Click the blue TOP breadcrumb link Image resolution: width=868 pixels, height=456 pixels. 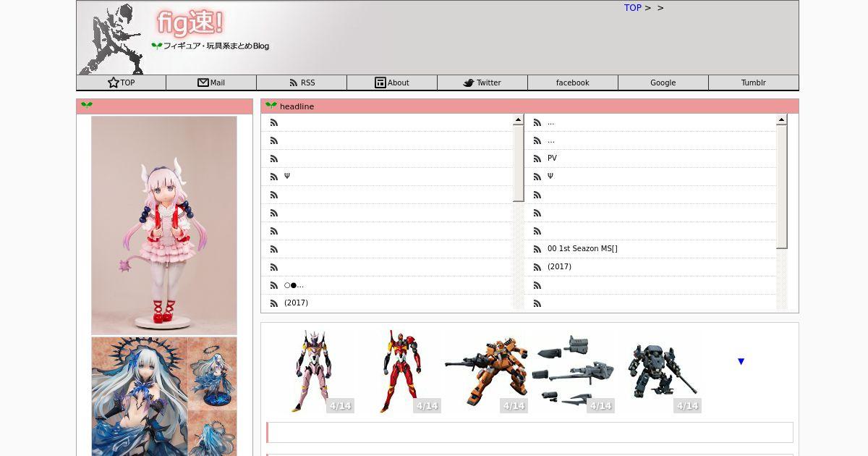coord(633,8)
